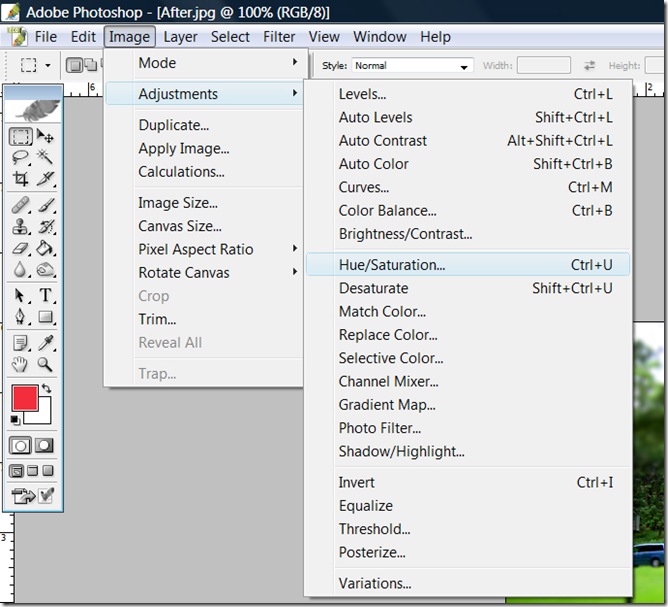
Task: Select the Notes tool
Action: (x=20, y=343)
